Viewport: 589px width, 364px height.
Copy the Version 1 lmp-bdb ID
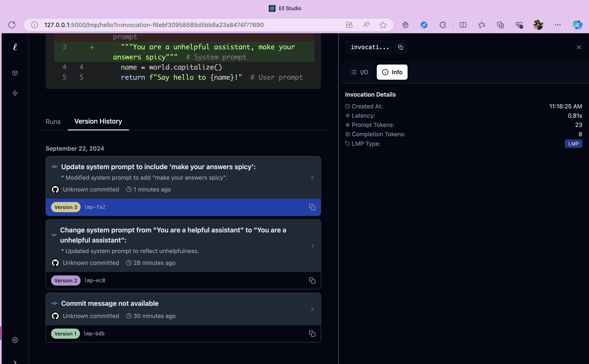click(x=312, y=334)
